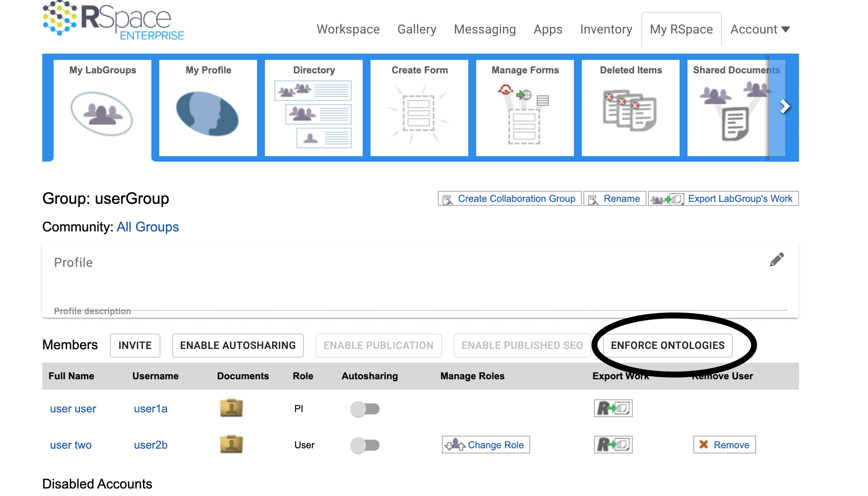Image resolution: width=868 pixels, height=496 pixels.
Task: Rename the group
Action: click(x=615, y=198)
